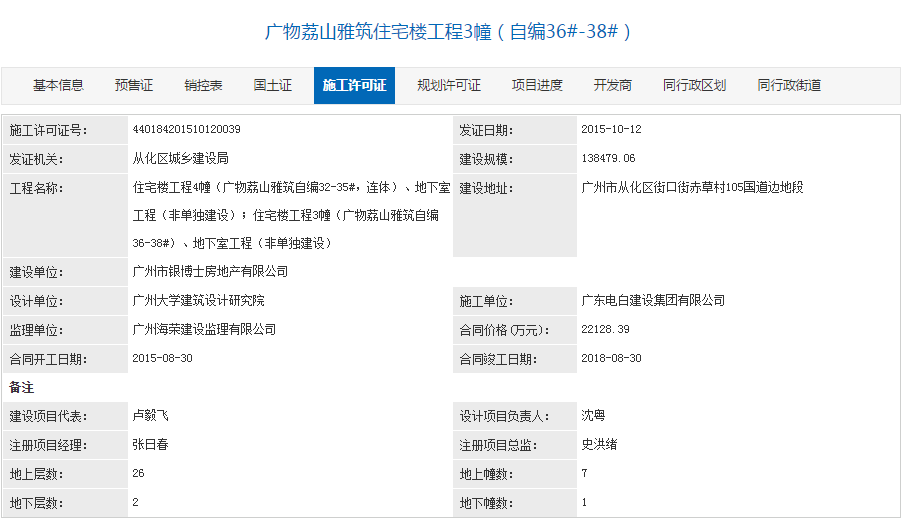The height and width of the screenshot is (520, 904).
Task: Select the active 施工许可证 tab
Action: 355,85
